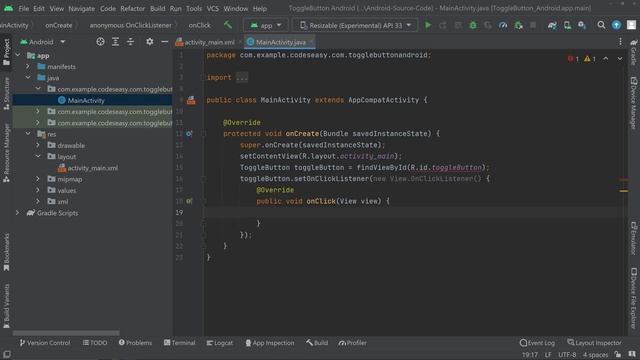Click the red error count indicator
Viewport: 640px width, 360px height.
coord(573,59)
